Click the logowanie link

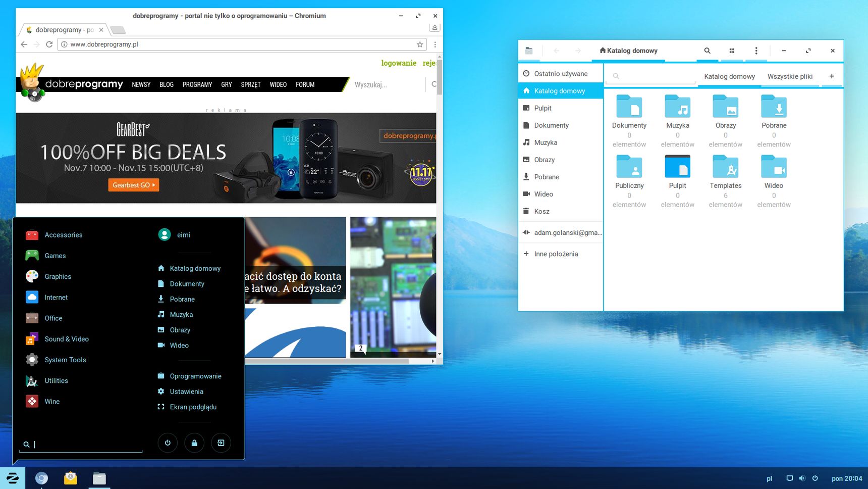[x=399, y=63]
